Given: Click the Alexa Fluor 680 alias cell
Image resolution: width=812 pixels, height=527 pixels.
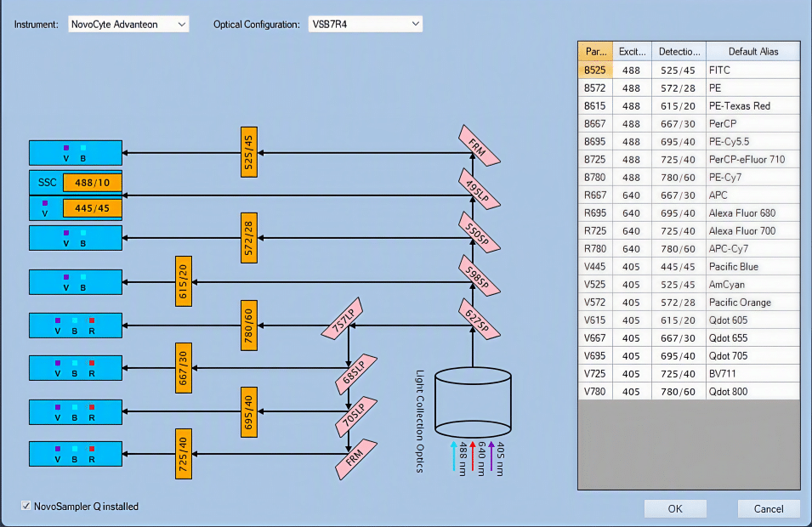Looking at the screenshot, I should pyautogui.click(x=753, y=212).
